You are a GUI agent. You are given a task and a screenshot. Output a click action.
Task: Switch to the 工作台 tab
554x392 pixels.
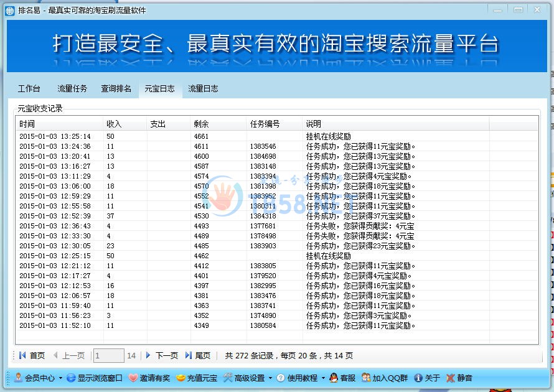point(29,88)
